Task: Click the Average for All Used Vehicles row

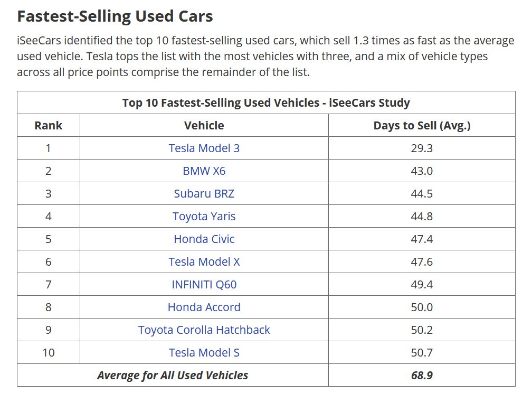Action: 172,376
